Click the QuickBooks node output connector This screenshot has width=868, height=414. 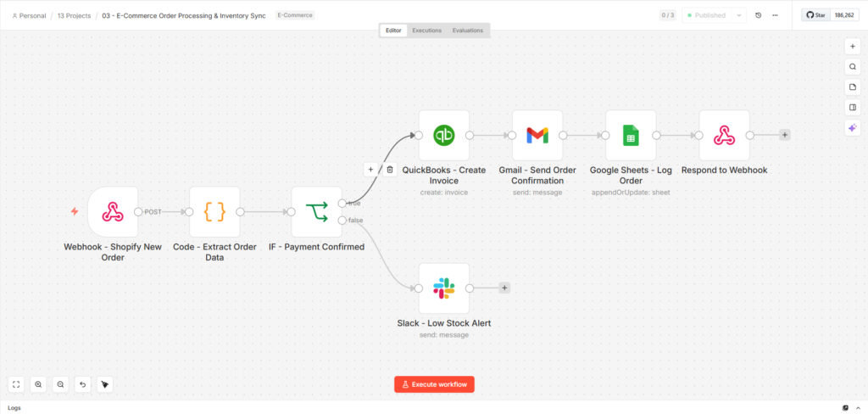point(470,135)
